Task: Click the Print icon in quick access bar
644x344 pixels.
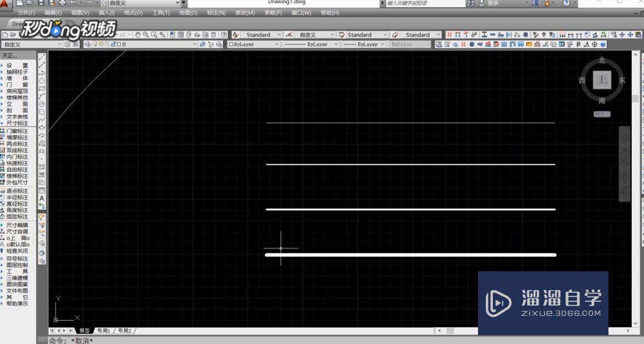Action: click(62, 3)
